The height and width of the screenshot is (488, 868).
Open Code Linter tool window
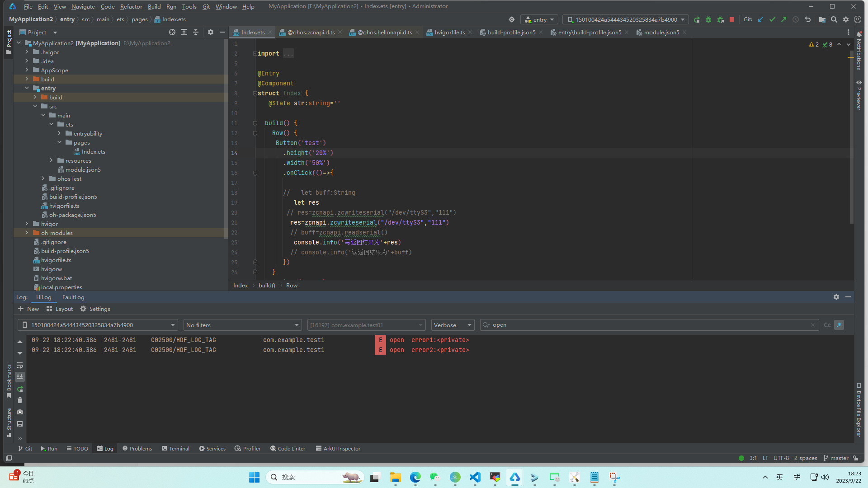click(x=288, y=448)
